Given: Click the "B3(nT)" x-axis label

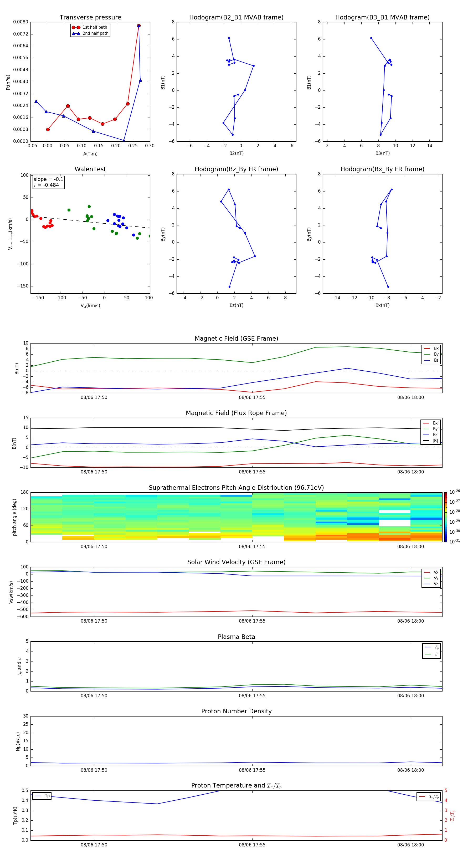Looking at the screenshot, I should (382, 153).
